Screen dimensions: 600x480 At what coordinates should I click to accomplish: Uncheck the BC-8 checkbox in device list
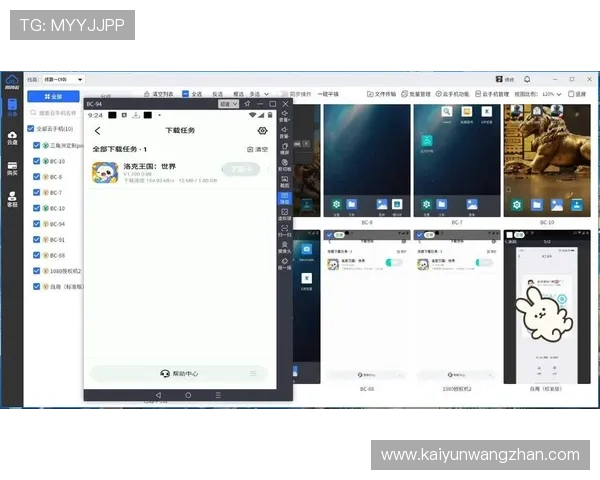36,177
